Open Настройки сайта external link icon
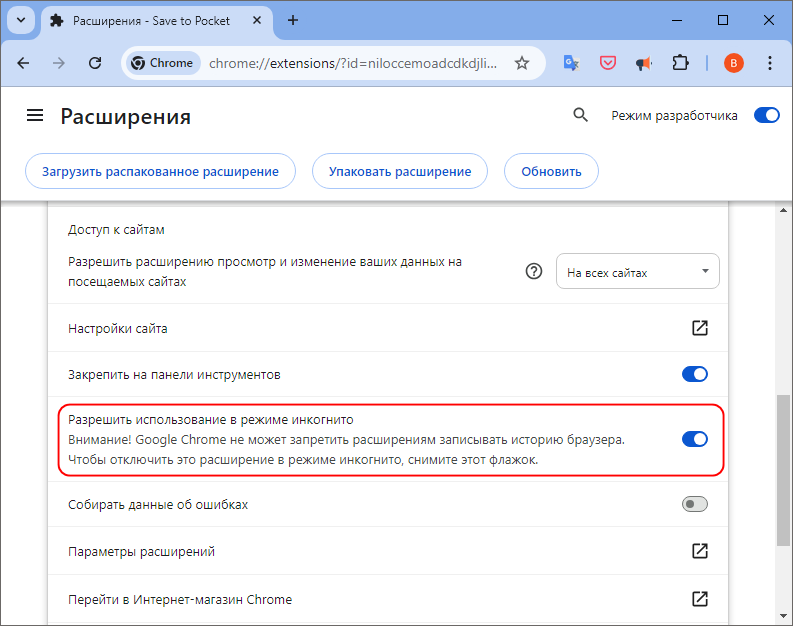Screen dimensions: 793x626 coord(699,328)
